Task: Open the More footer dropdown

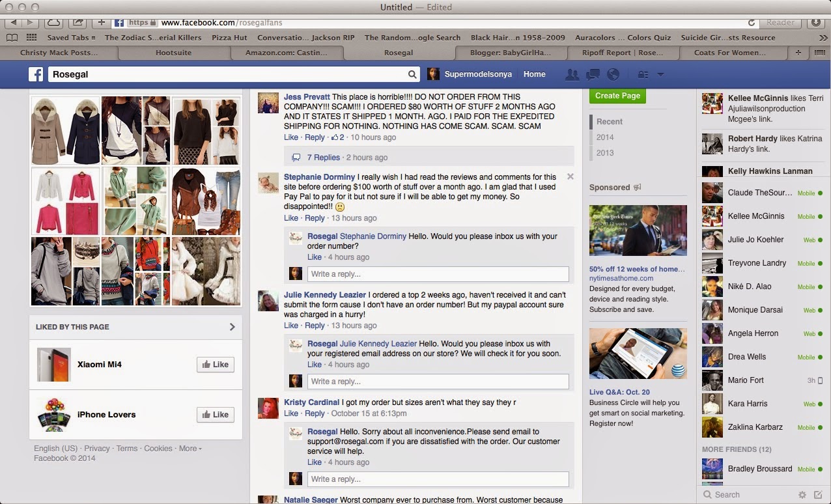Action: (190, 449)
